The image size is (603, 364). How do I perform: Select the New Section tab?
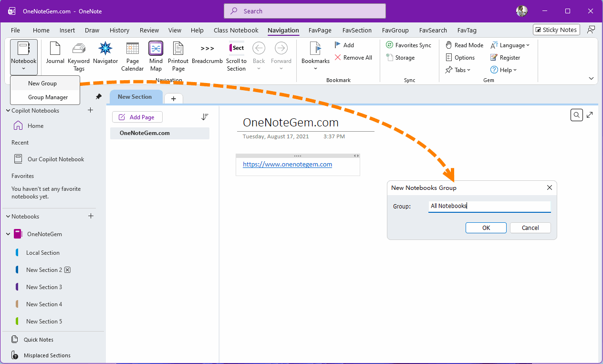[136, 97]
